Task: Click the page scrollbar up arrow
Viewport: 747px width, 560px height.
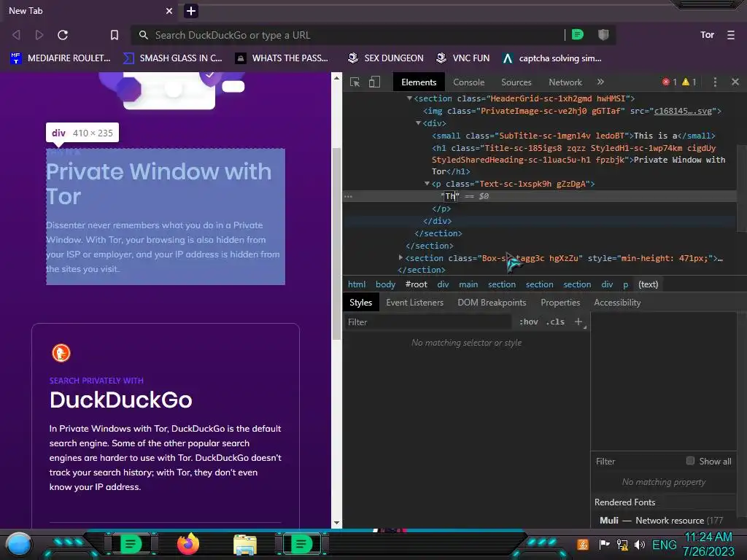Action: point(336,77)
